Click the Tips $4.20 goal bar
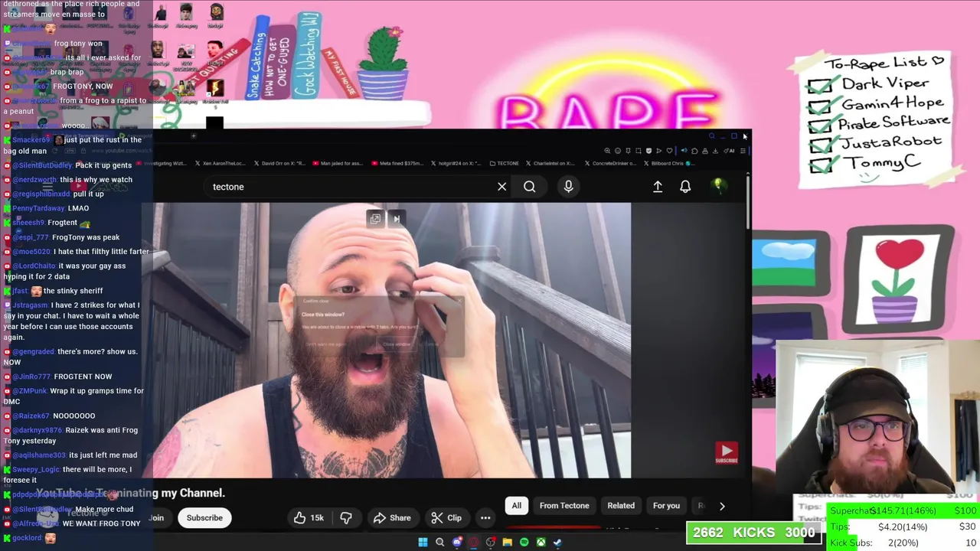 tap(903, 527)
